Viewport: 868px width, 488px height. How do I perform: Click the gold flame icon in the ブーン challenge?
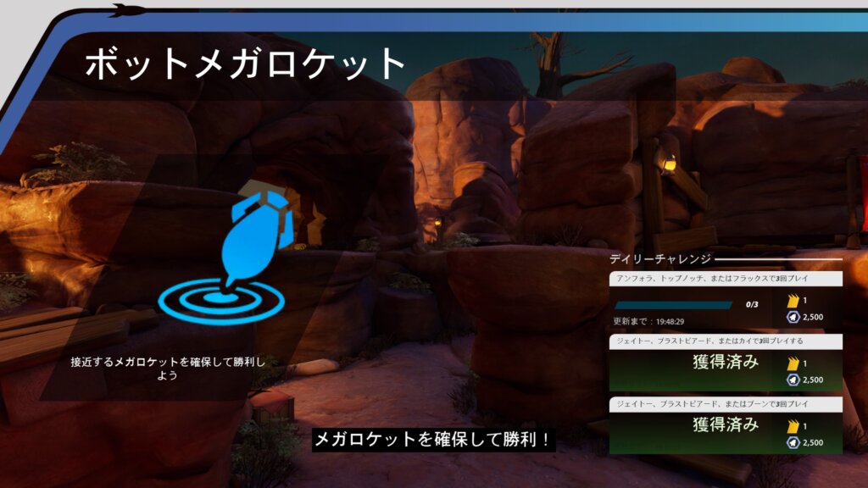tap(793, 427)
